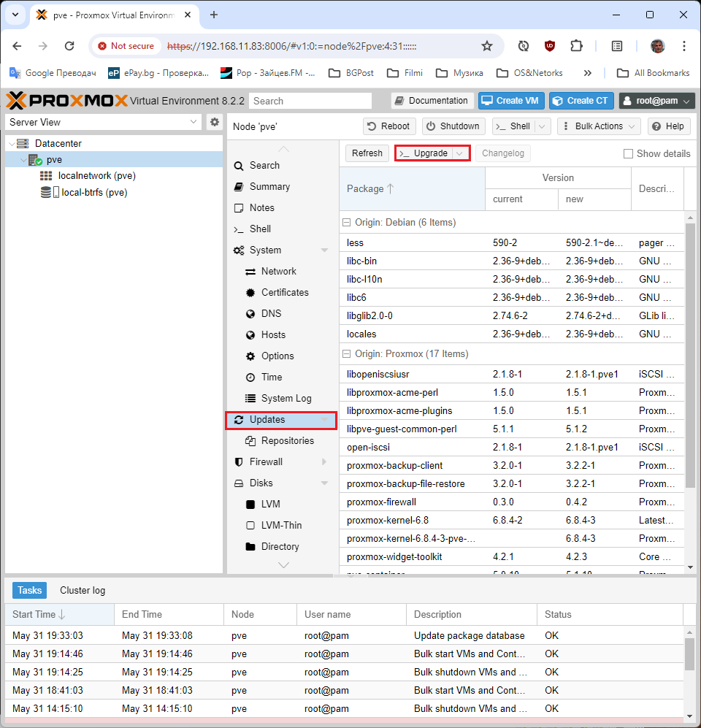
Task: Open Chrome's three-dot menu
Action: pyautogui.click(x=683, y=46)
